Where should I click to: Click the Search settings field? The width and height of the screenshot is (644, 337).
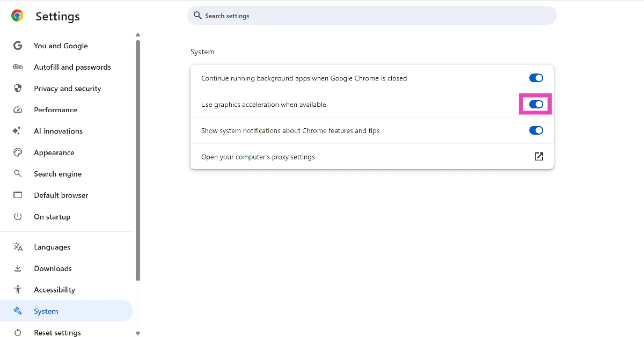[x=372, y=16]
